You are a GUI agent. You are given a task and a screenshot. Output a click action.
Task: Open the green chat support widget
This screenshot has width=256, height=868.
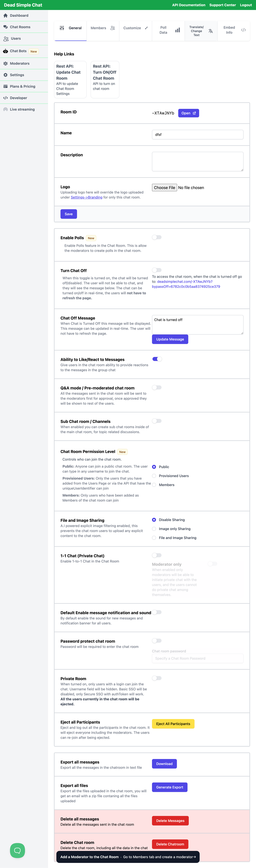[17, 850]
